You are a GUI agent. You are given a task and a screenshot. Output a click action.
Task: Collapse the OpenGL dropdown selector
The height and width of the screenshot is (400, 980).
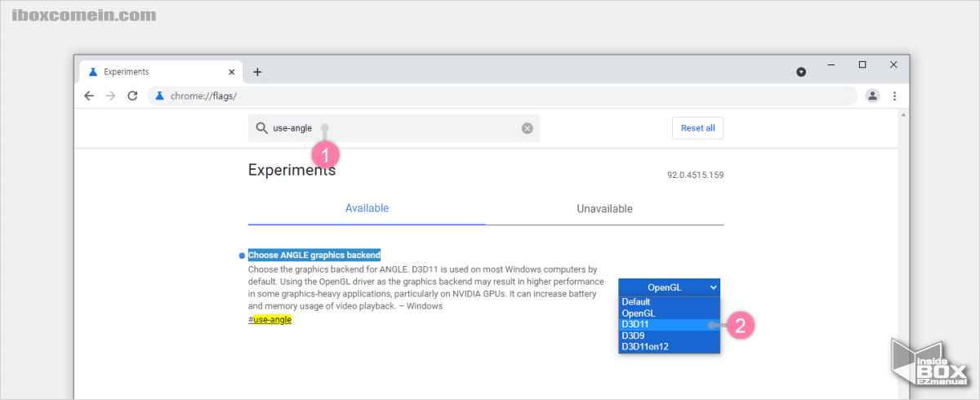point(669,287)
